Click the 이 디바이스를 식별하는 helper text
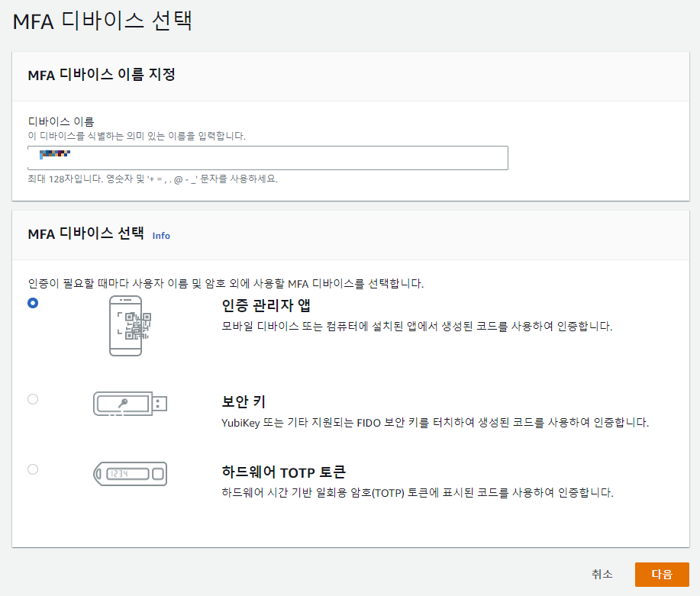 click(137, 136)
